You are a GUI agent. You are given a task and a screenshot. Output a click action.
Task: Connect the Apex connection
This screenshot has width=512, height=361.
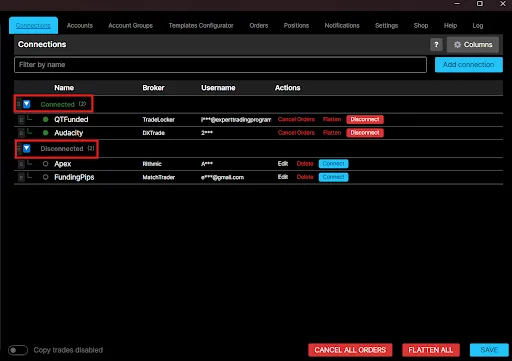(x=333, y=164)
